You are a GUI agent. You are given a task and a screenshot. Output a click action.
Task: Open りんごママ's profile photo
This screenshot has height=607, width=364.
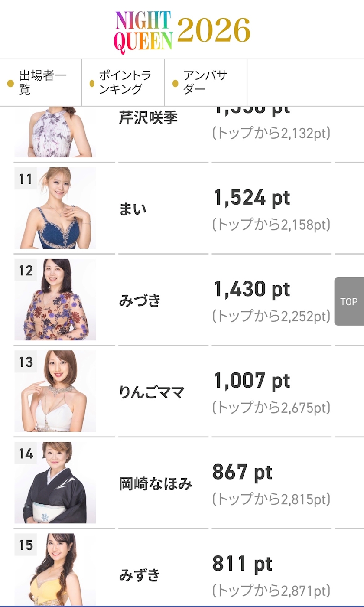(x=55, y=391)
